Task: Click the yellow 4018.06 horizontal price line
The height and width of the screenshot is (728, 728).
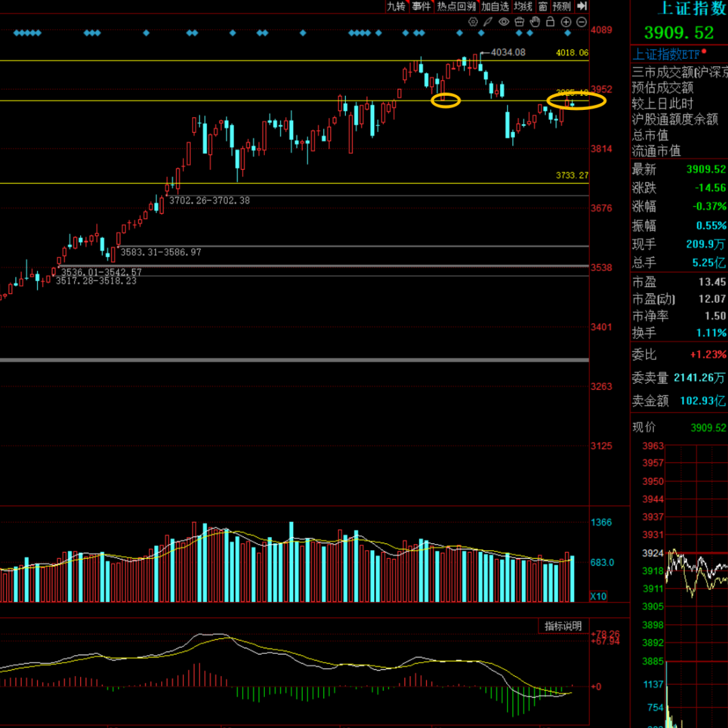Action: [x=270, y=61]
